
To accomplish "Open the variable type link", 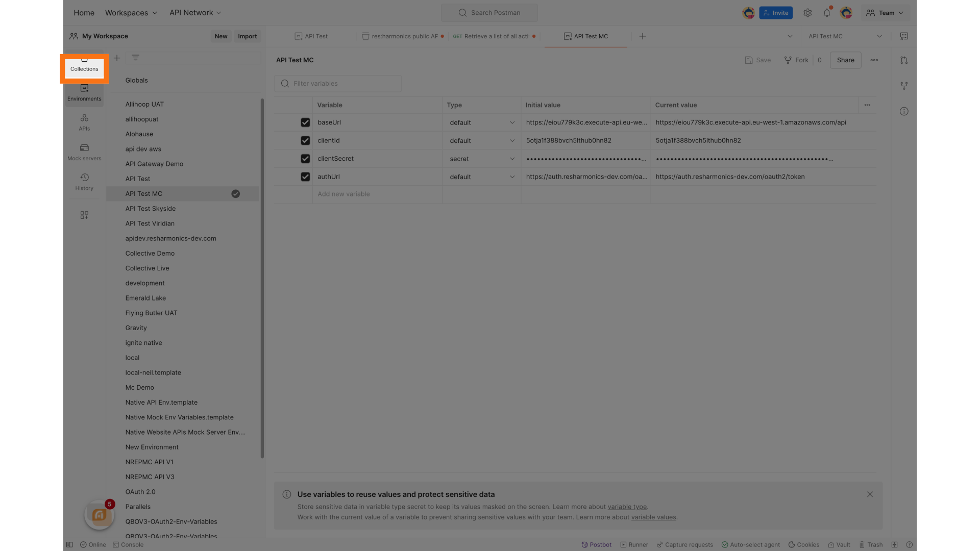I will pos(627,507).
